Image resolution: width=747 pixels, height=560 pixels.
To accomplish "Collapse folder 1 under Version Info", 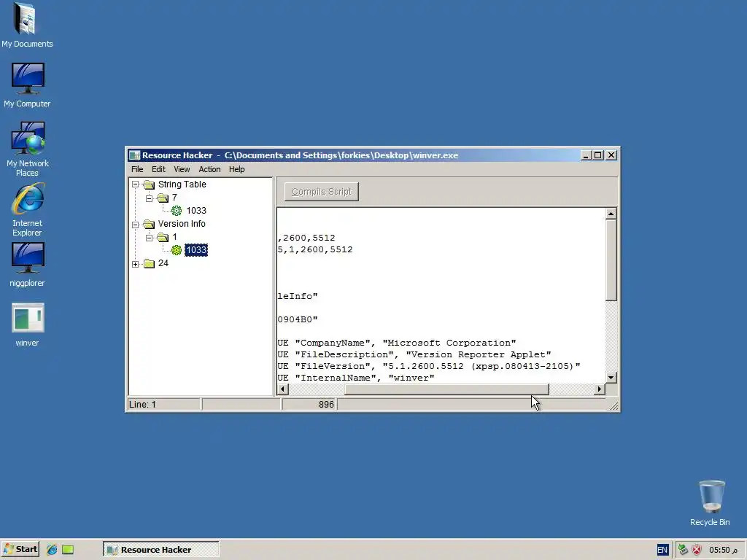I will (149, 237).
